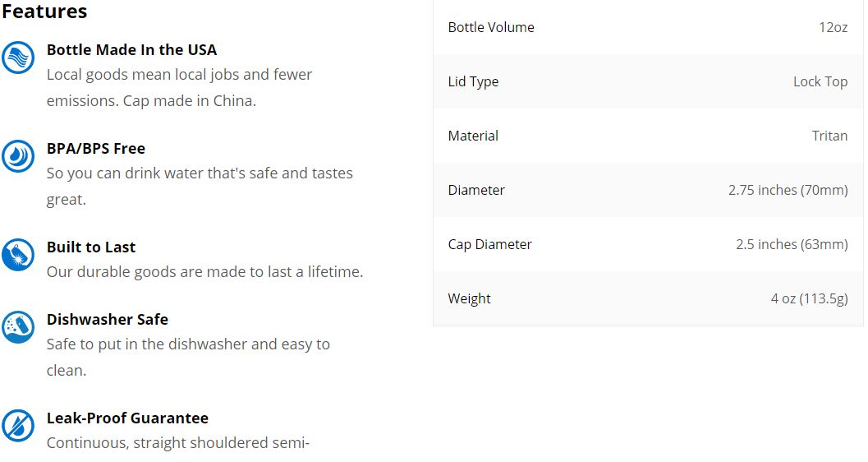Screen dimensions: 868x462
Task: Click the Tritan material value
Action: tap(829, 136)
